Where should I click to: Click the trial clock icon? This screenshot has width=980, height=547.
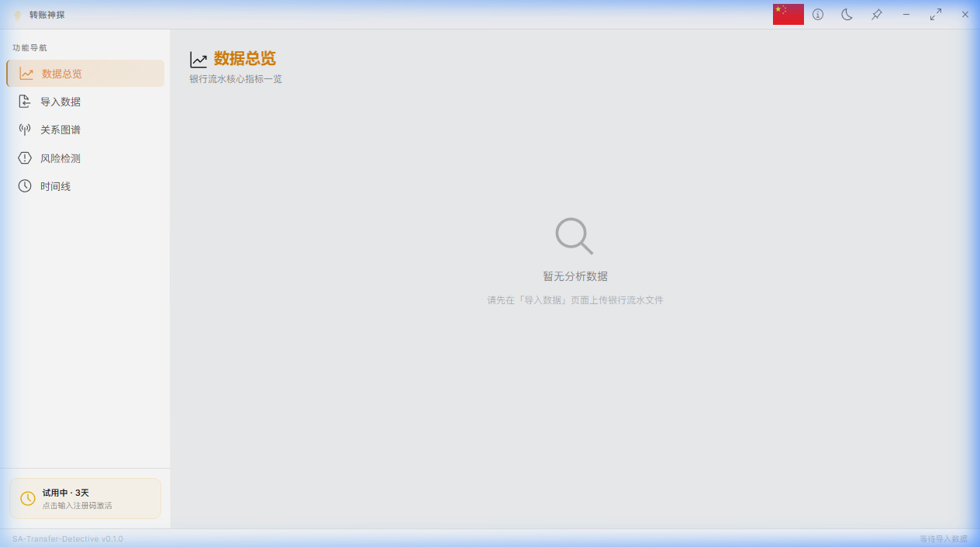(28, 499)
